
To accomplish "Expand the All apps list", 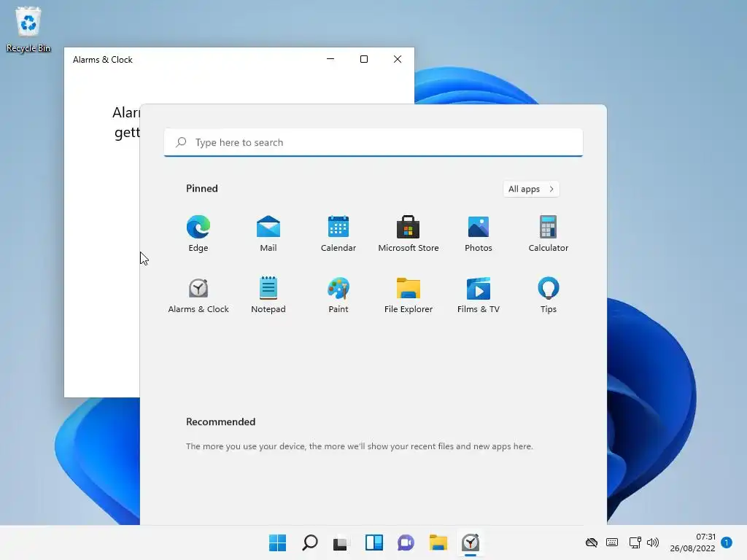I will 531,189.
